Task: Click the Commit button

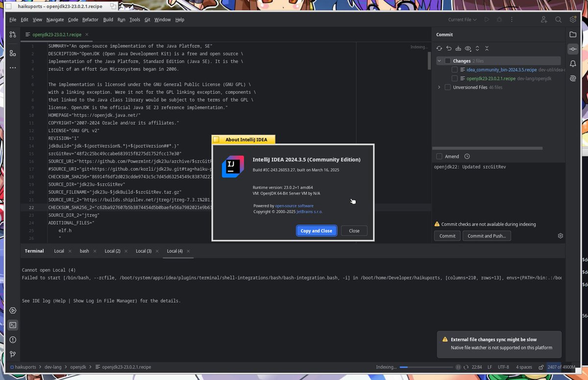Action: pos(447,236)
